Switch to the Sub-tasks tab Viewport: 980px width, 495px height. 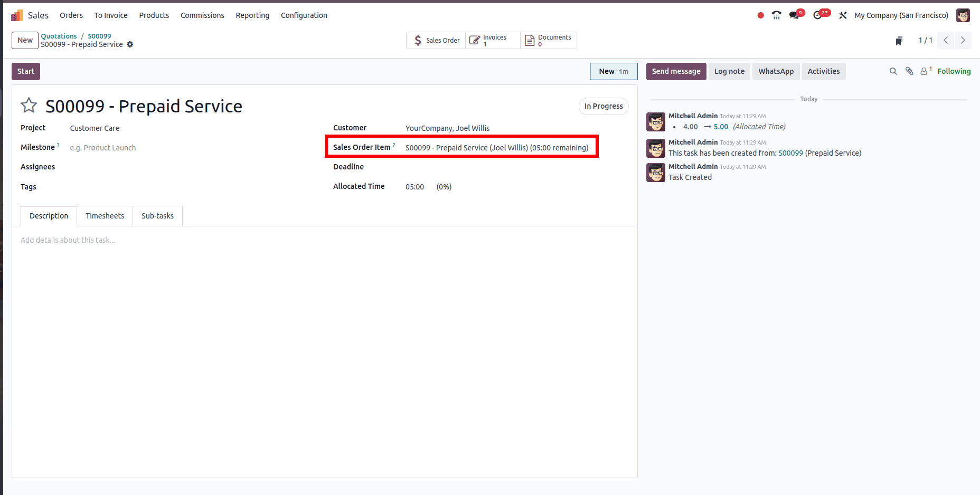157,216
